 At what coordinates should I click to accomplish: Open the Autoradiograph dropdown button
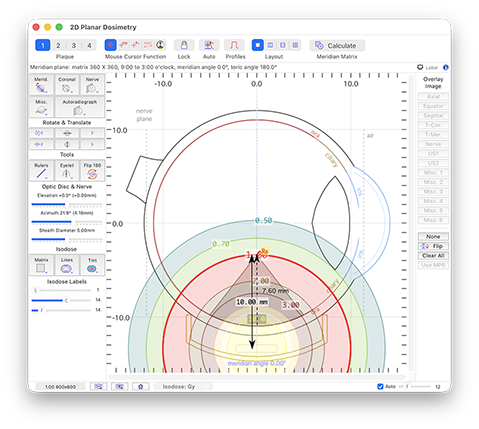[x=79, y=107]
